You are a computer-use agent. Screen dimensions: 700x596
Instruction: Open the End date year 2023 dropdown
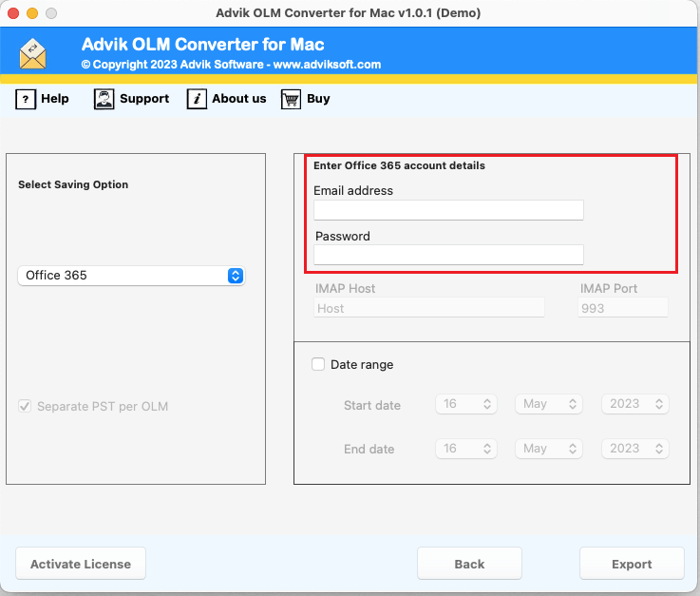634,449
